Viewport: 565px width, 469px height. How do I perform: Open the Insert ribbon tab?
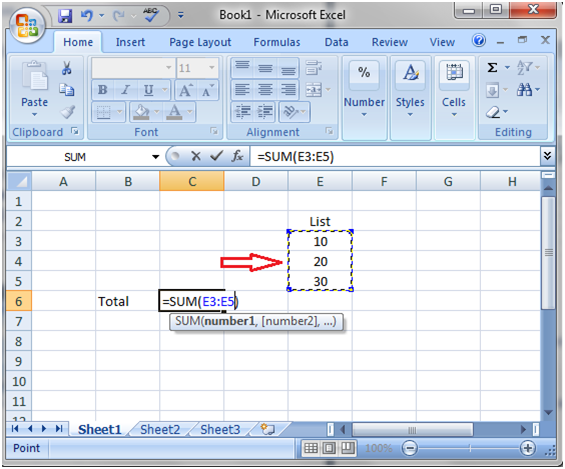(130, 42)
